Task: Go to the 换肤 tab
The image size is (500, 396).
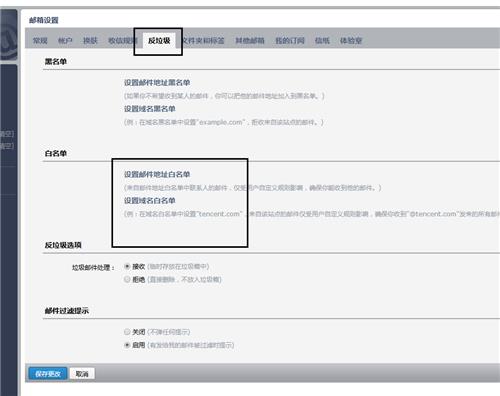Action: (x=90, y=41)
